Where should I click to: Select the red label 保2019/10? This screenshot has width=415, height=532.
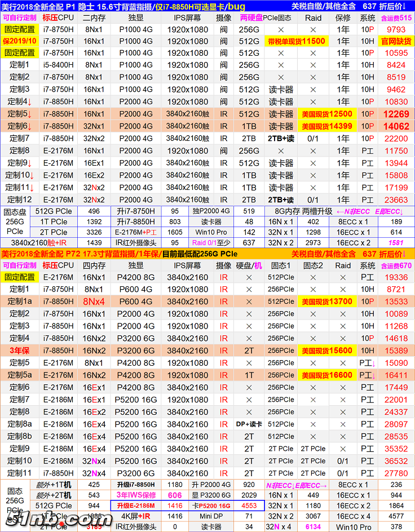coord(20,41)
